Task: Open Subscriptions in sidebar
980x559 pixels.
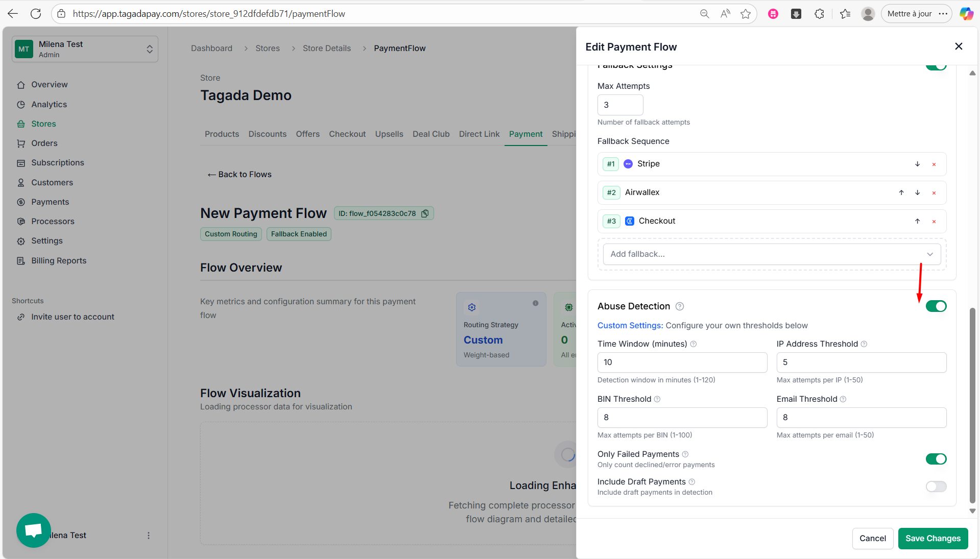Action: coord(58,163)
